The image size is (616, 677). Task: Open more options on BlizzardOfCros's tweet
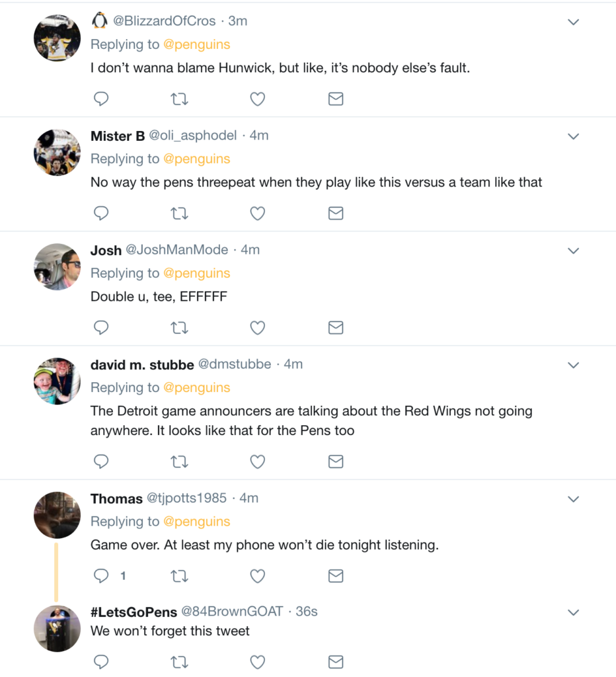pos(574,22)
